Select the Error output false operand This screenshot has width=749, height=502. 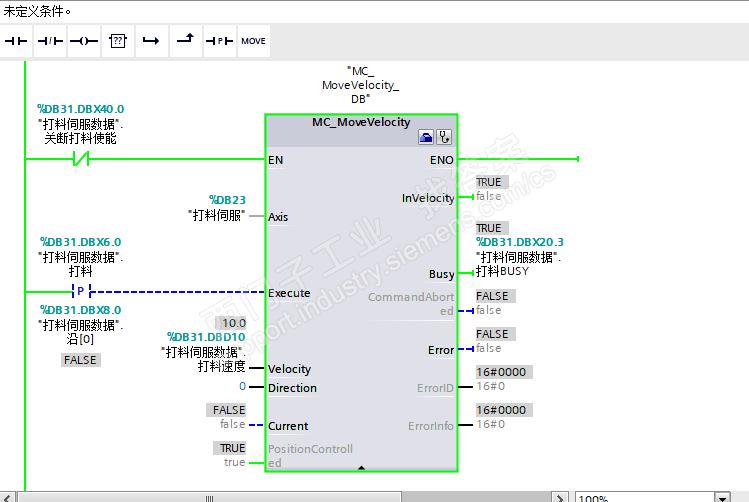(x=489, y=349)
